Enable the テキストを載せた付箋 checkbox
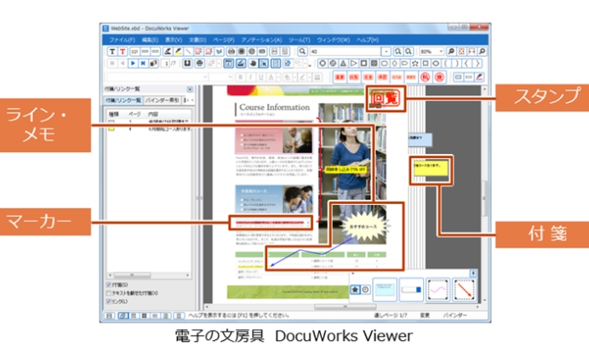Image resolution: width=589 pixels, height=364 pixels. [108, 293]
